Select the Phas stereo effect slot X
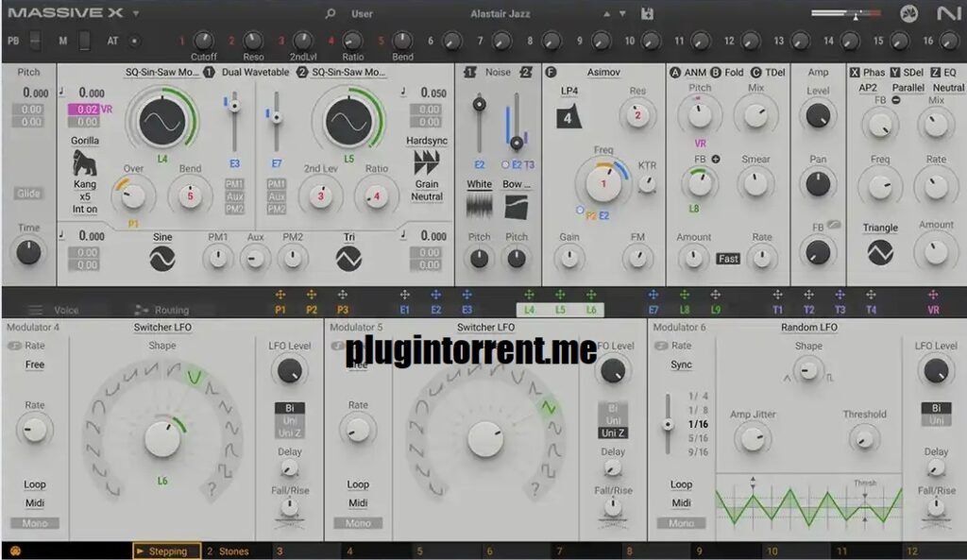The image size is (967, 560). tap(867, 72)
